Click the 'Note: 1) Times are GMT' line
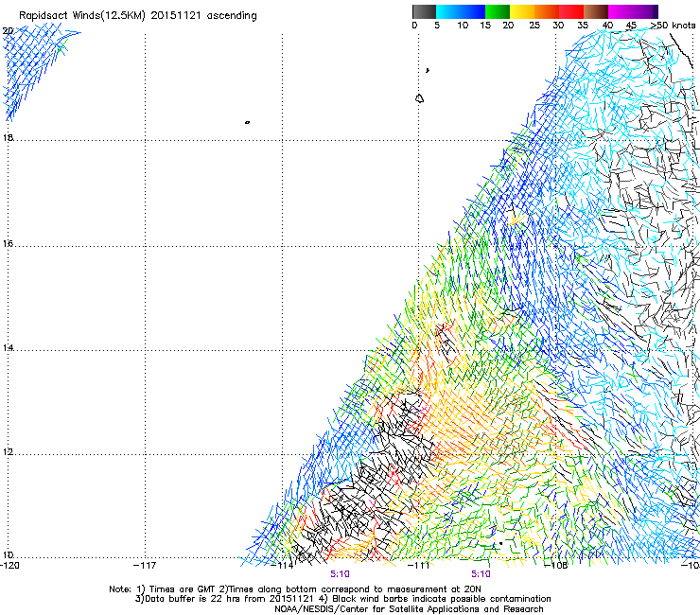Image resolution: width=700 pixels, height=615 pixels. tap(295, 589)
